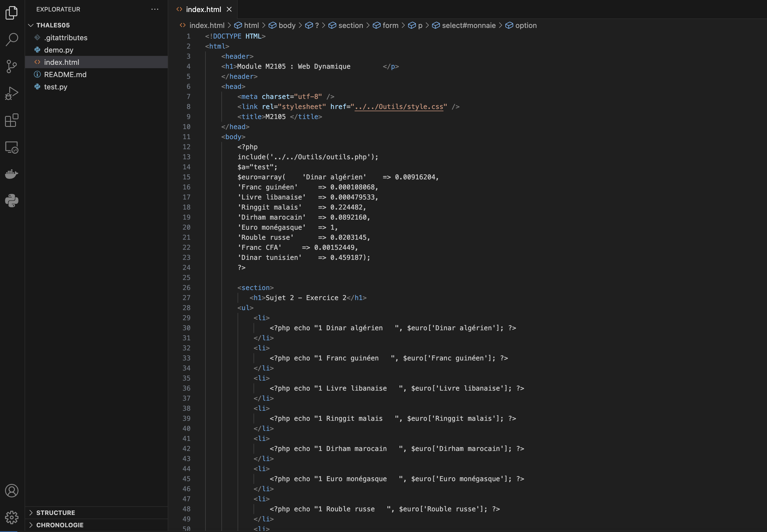Image resolution: width=767 pixels, height=532 pixels.
Task: Close the index.html tab
Action: coord(229,9)
